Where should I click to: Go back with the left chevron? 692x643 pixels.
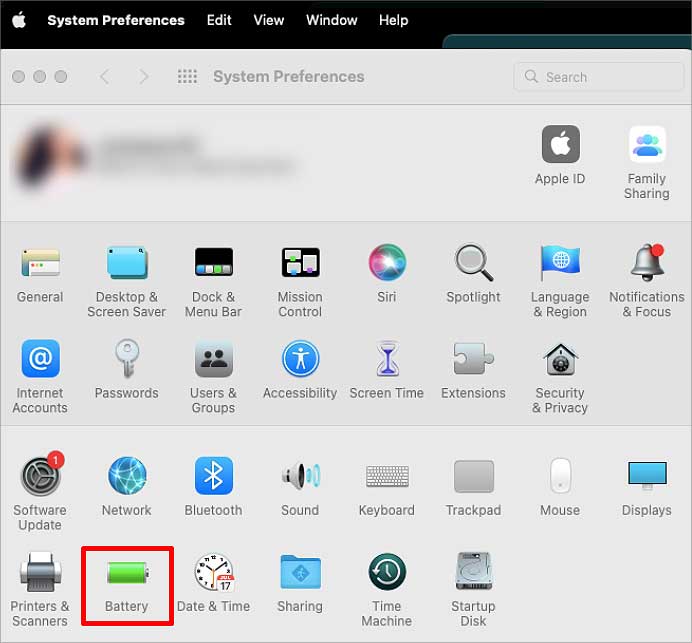tap(105, 76)
